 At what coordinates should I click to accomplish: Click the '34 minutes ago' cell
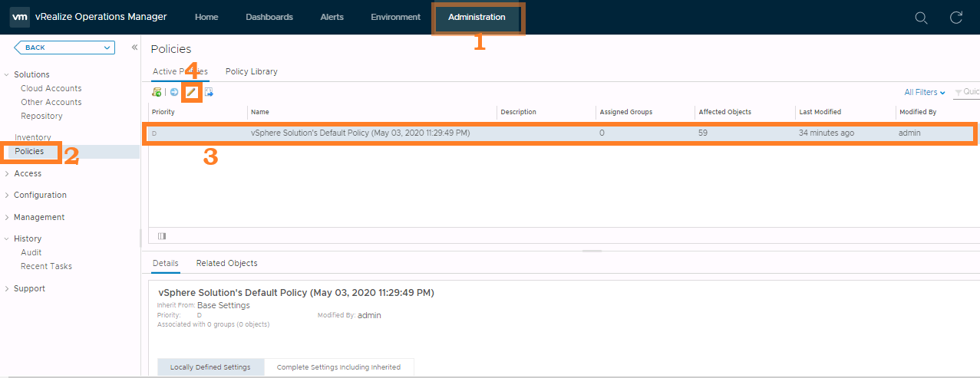(827, 133)
